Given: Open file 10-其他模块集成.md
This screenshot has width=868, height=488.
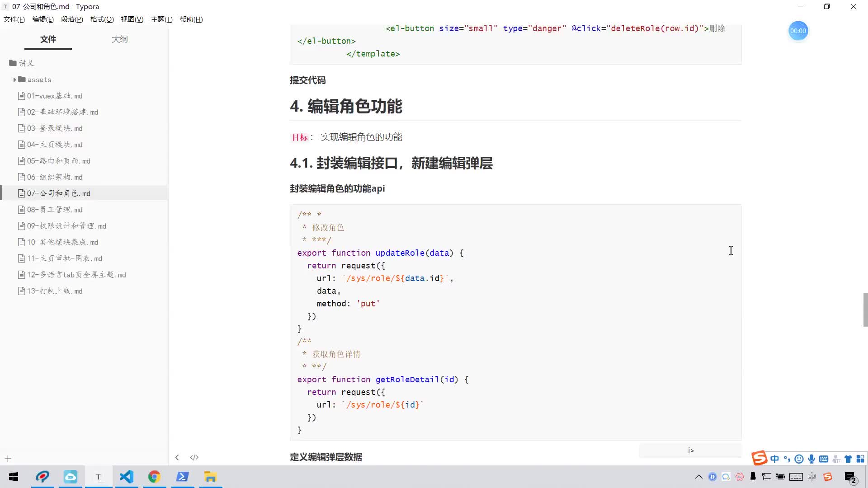Looking at the screenshot, I should 84,242.
